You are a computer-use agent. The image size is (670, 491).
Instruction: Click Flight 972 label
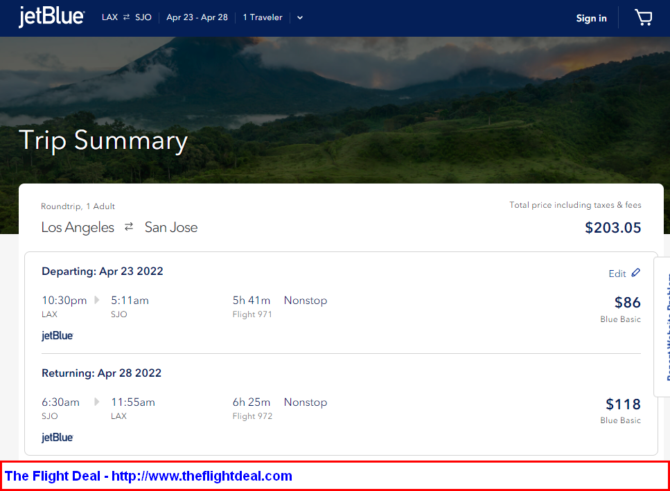(252, 416)
